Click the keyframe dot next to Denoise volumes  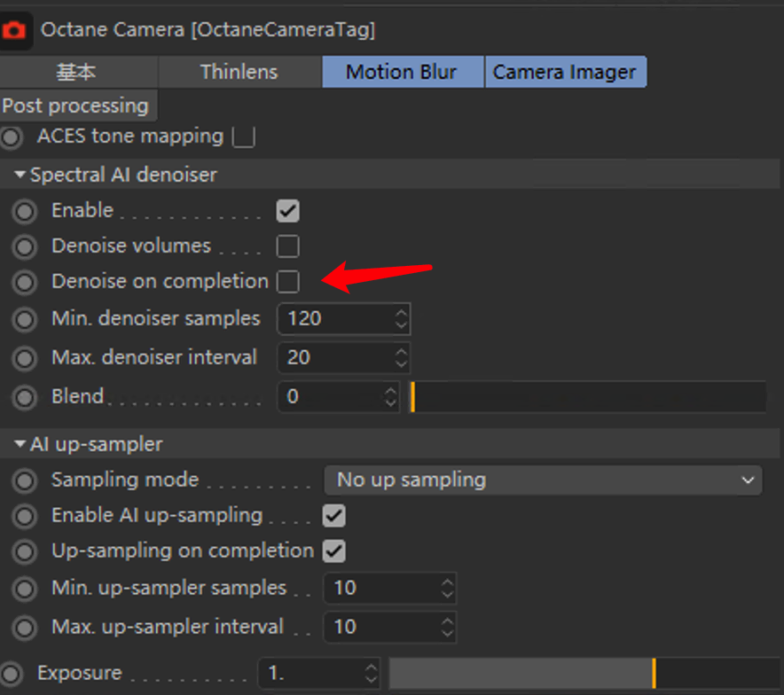[25, 246]
